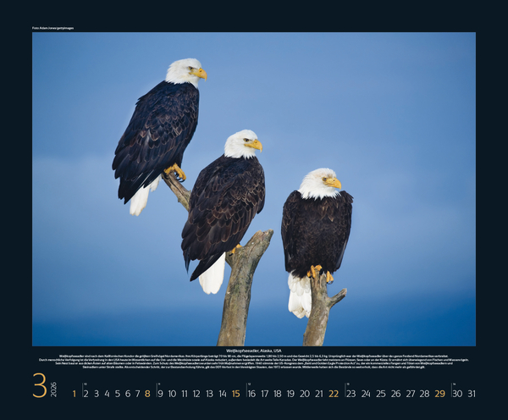Choose the highlighted date 15

(236, 393)
